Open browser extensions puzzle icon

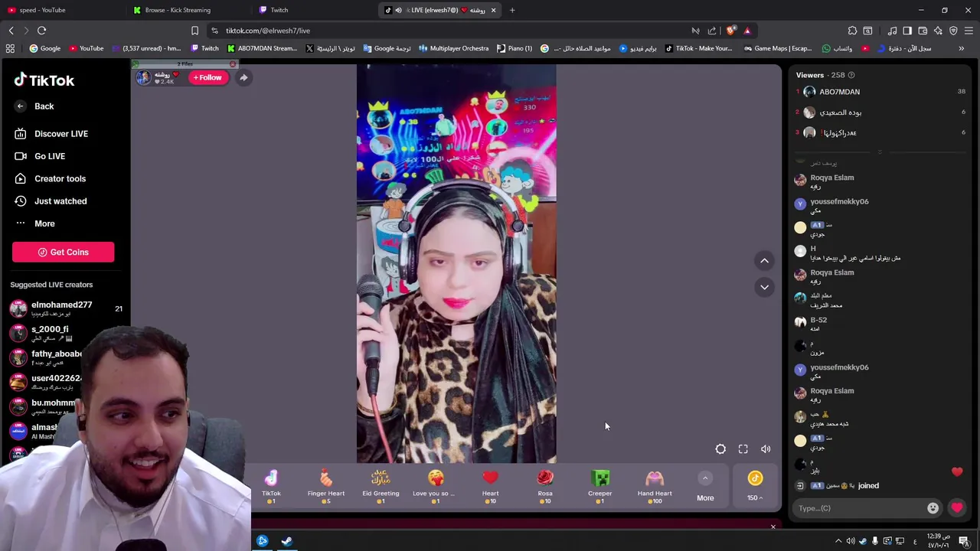point(852,31)
